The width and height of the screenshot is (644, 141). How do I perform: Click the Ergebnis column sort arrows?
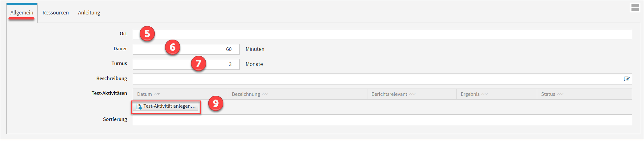pos(485,94)
